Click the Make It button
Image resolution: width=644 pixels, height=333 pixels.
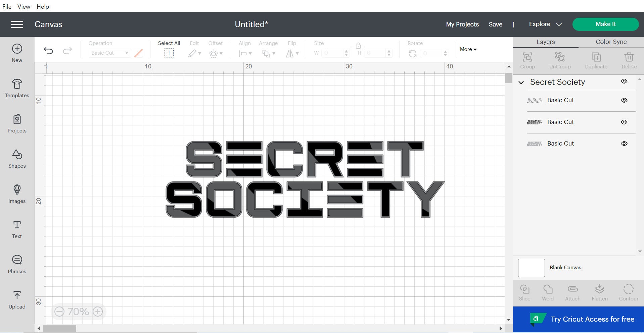605,24
